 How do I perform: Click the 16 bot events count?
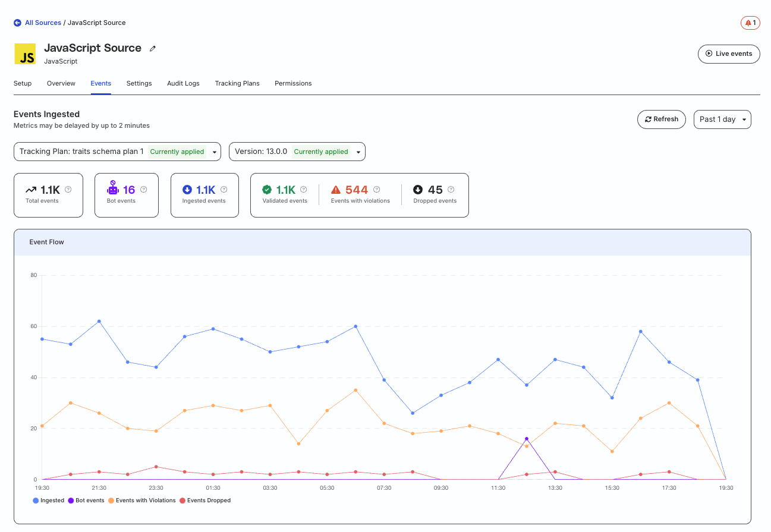tap(129, 190)
